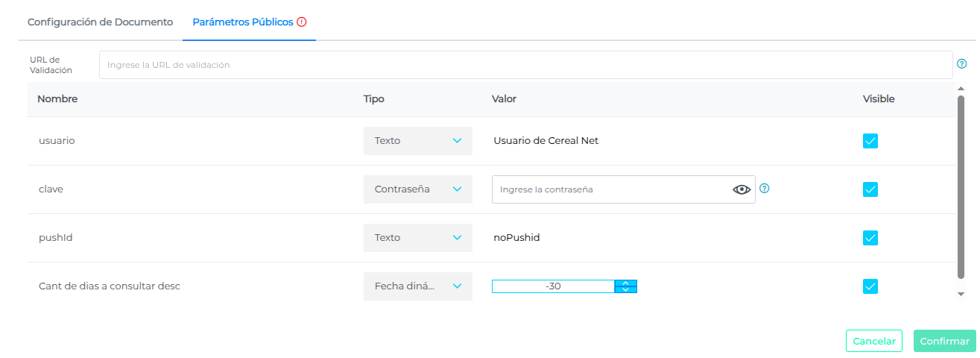
Task: Decrease the days value with down arrow
Action: tap(626, 289)
